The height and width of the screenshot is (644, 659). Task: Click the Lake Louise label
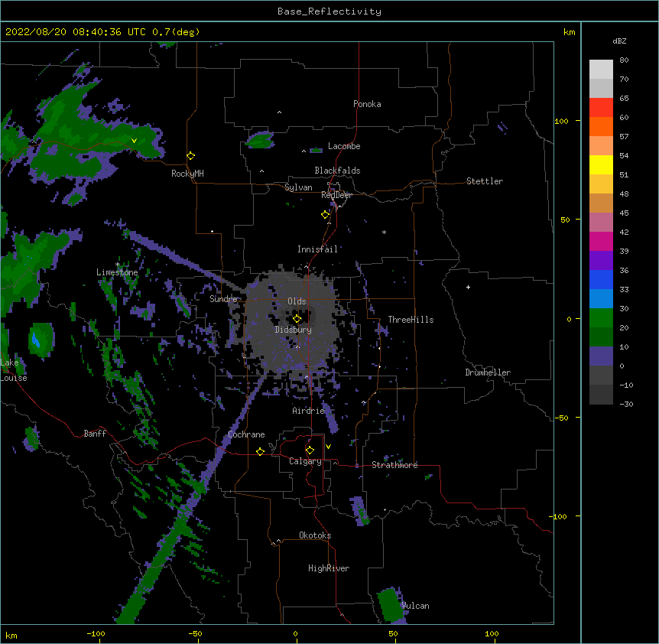click(13, 370)
